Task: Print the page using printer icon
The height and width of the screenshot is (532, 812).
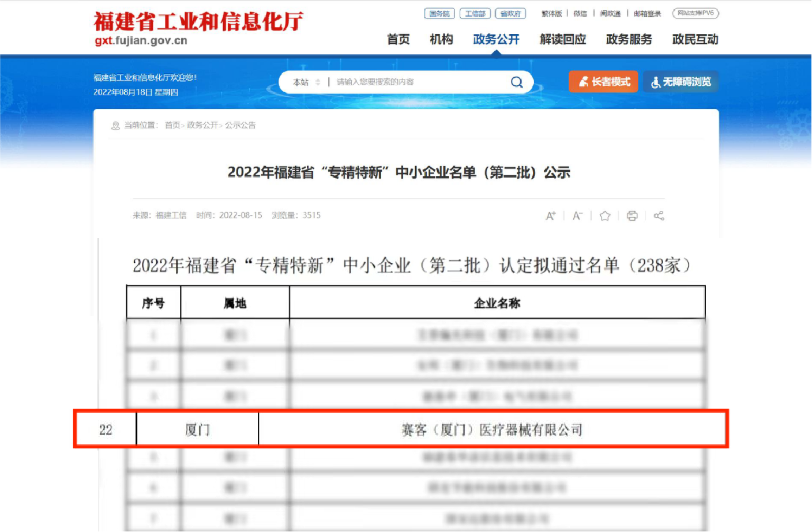Action: pyautogui.click(x=632, y=216)
